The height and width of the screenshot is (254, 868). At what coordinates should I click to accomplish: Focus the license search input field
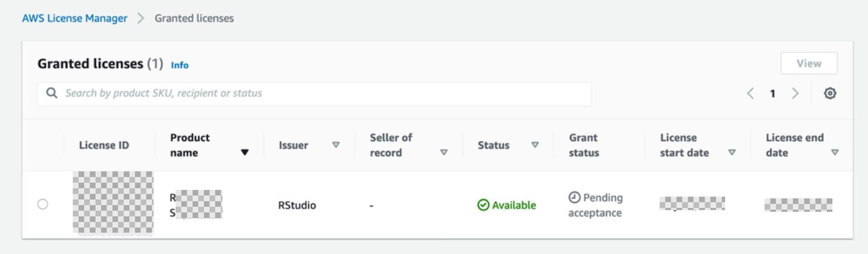click(x=314, y=94)
